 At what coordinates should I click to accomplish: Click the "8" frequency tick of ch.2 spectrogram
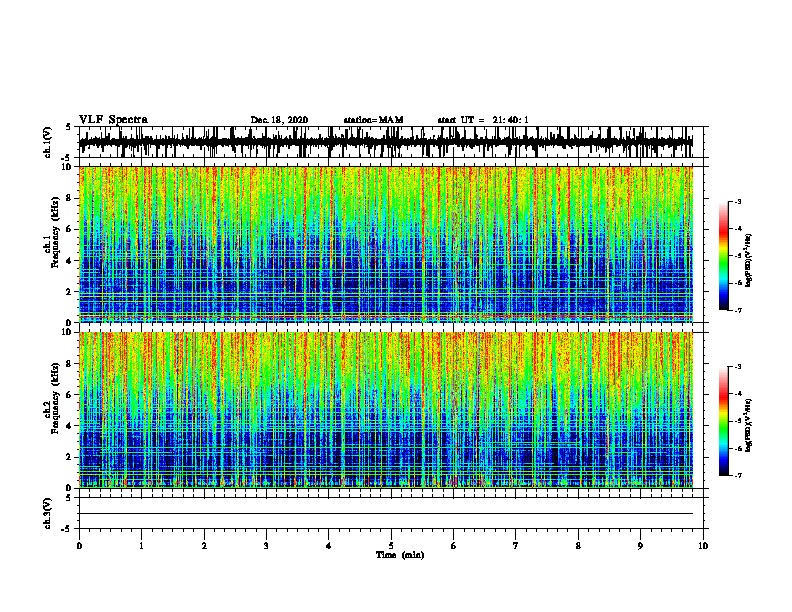70,364
